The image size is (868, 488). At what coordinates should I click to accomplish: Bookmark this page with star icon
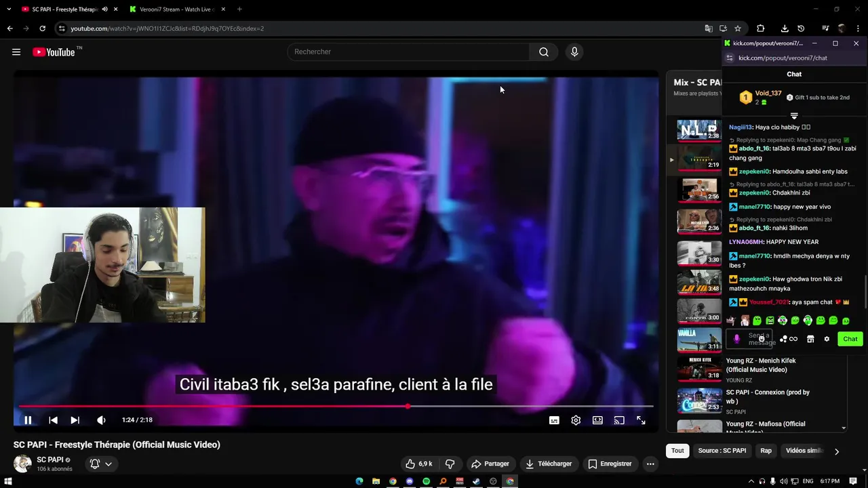point(738,28)
